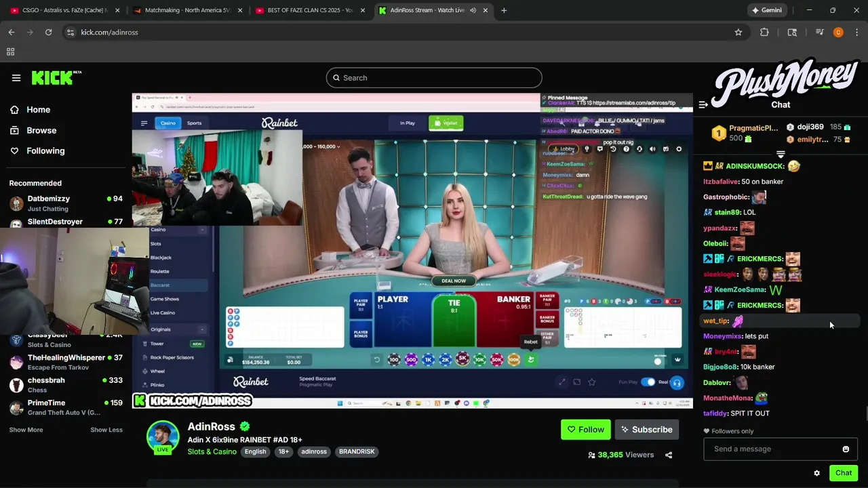Click the green Chat send button

(x=844, y=473)
